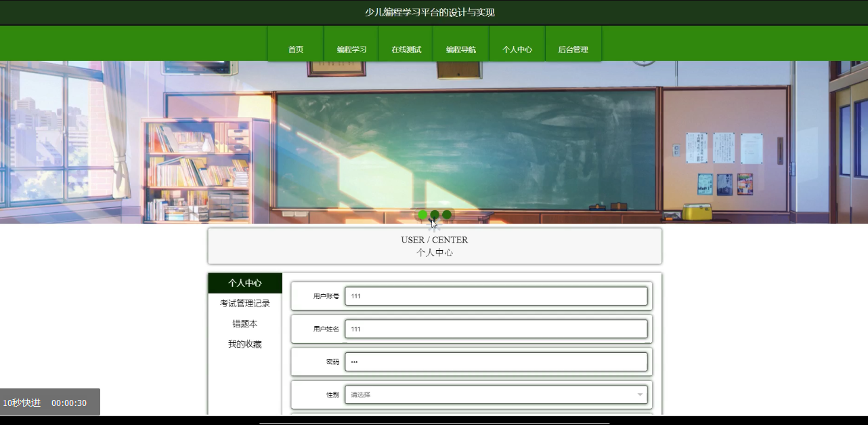Click the 10秒快进 fast-forward button

coord(22,403)
